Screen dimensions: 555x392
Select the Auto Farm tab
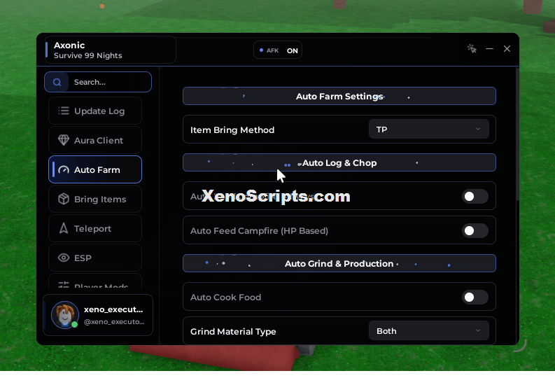(x=95, y=169)
